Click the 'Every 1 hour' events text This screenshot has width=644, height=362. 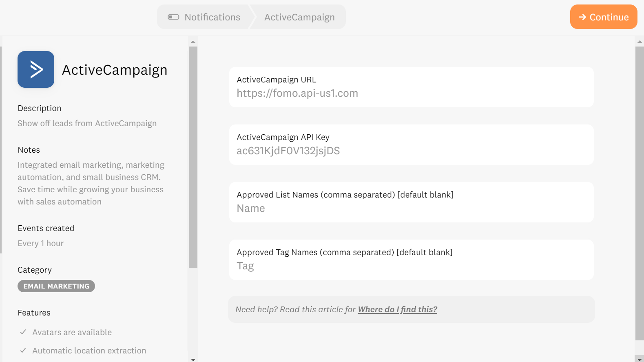(41, 243)
